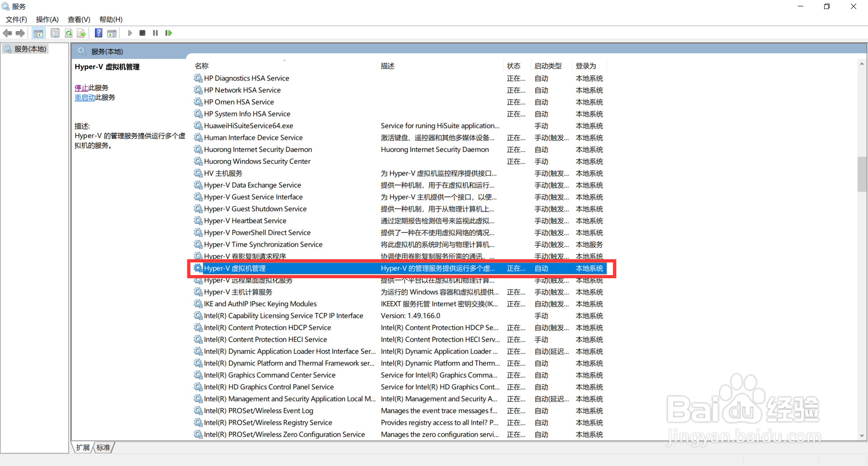Select gear icon of Hyper-V Heartbeat Service
Image resolution: width=868 pixels, height=466 pixels.
click(x=198, y=220)
